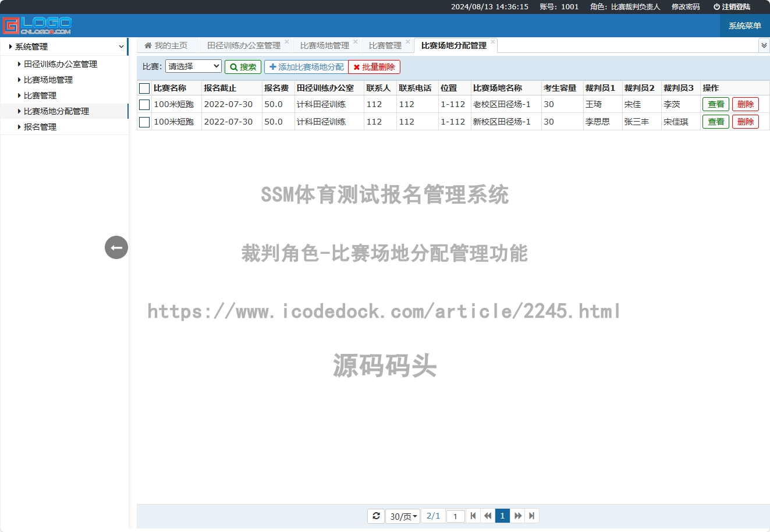Delete the 老校区田径场-1 row

click(x=746, y=104)
